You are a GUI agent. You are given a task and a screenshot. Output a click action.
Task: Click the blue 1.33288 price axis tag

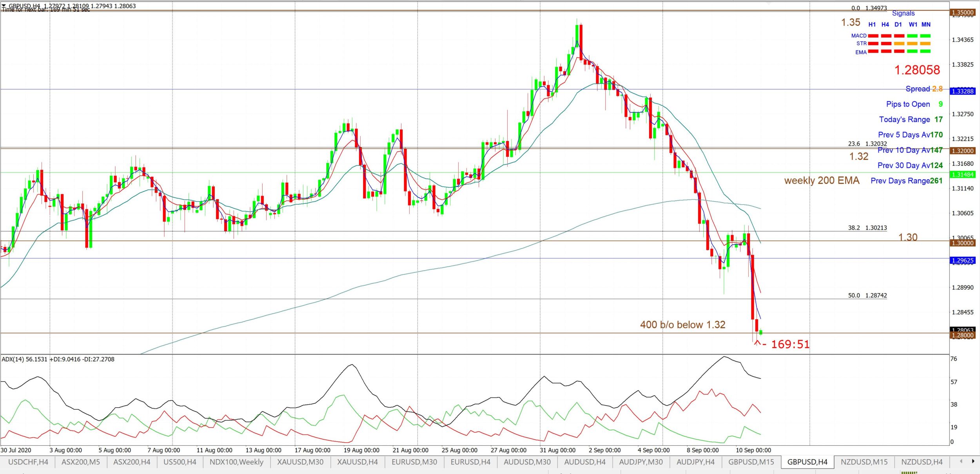click(962, 91)
